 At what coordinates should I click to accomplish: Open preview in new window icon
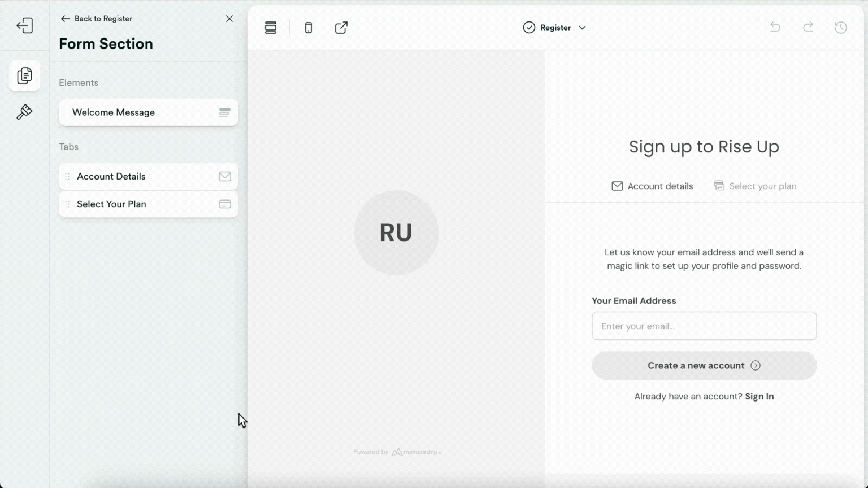[x=341, y=28]
